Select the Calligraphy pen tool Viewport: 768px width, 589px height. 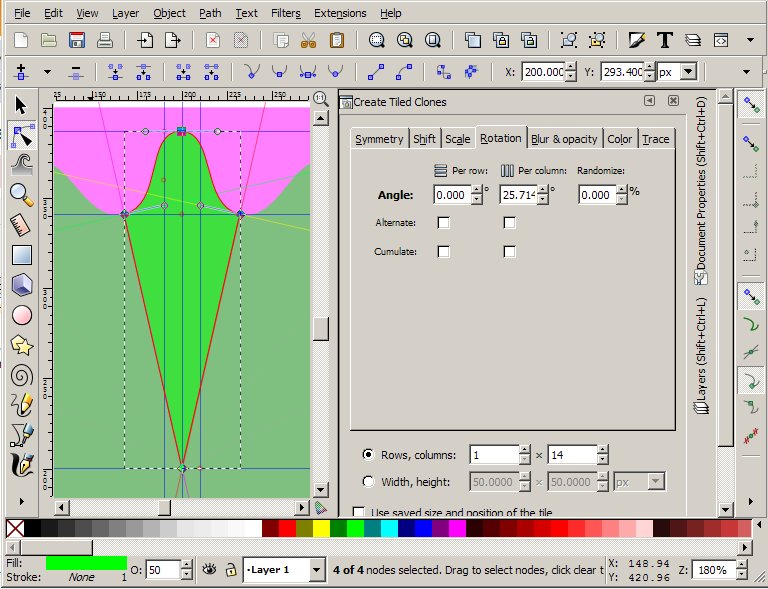tap(21, 466)
